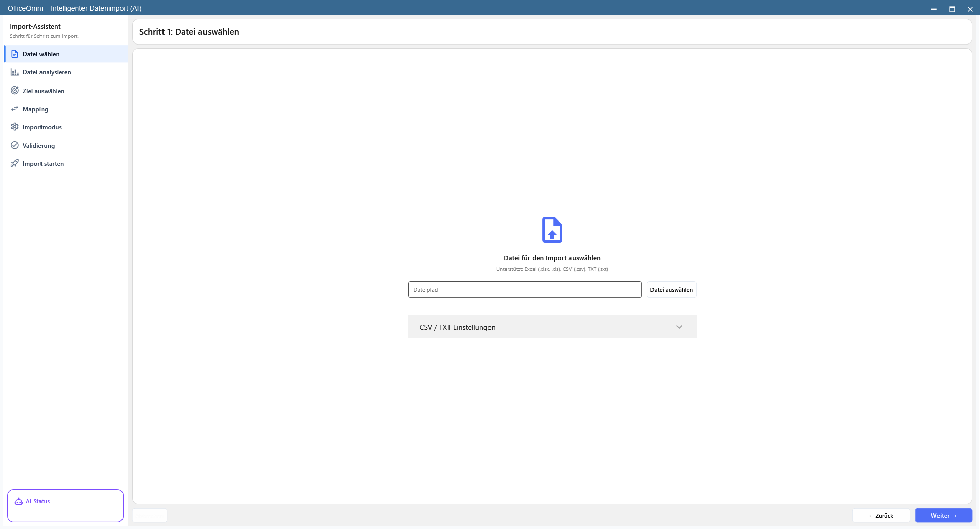Click the Importmodus gear icon
The width and height of the screenshot is (980, 530).
15,127
